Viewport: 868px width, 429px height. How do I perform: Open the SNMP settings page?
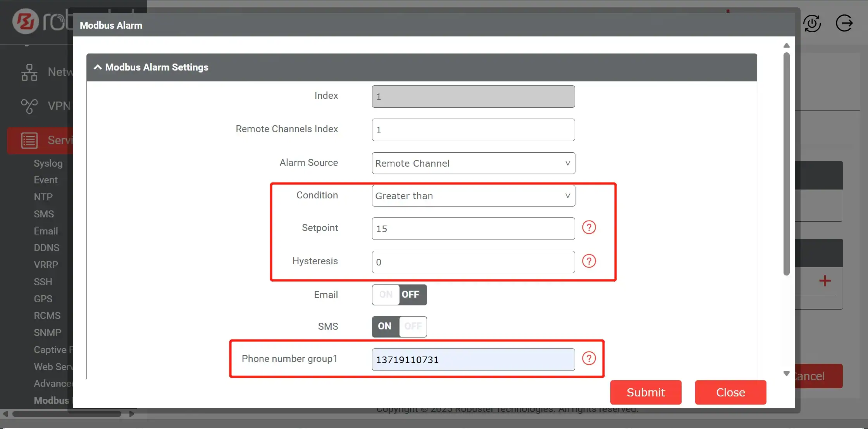tap(47, 333)
